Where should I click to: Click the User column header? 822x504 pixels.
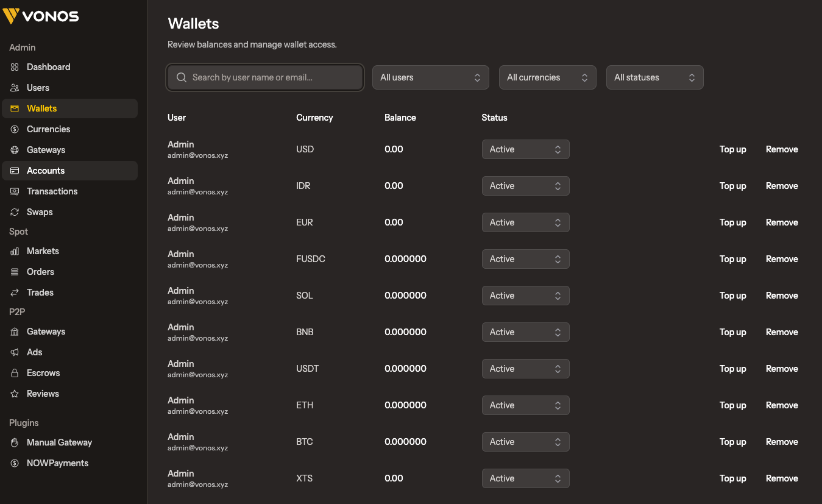point(177,118)
